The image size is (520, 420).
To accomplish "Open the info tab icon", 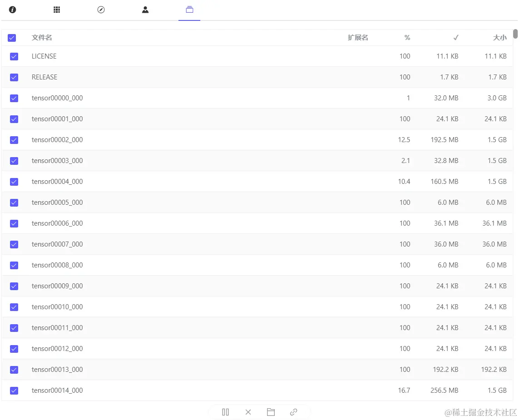I will (13, 10).
